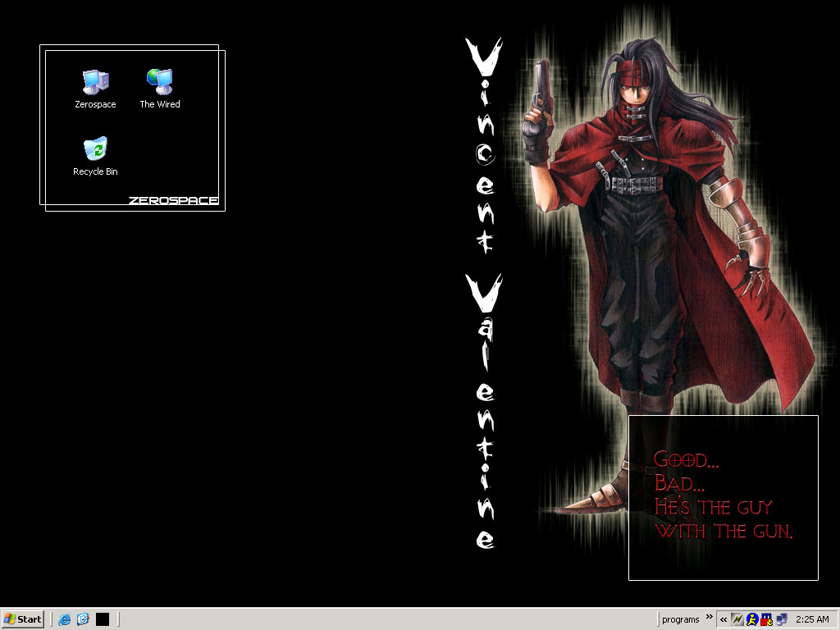Expand the programs toolbar overflow chevron
Screen dimensions: 840x630
(710, 617)
